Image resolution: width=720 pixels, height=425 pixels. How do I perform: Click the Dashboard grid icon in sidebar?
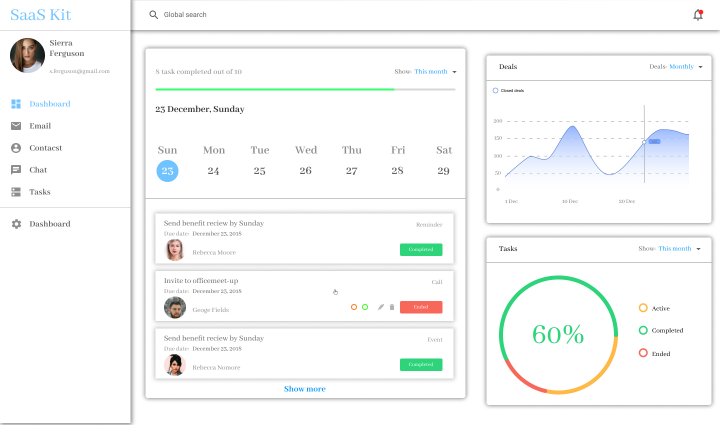(16, 104)
